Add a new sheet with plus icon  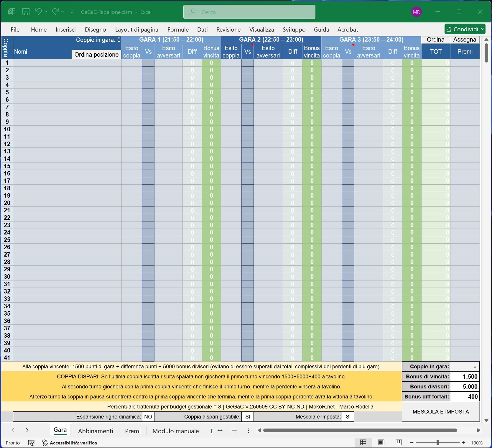(234, 431)
